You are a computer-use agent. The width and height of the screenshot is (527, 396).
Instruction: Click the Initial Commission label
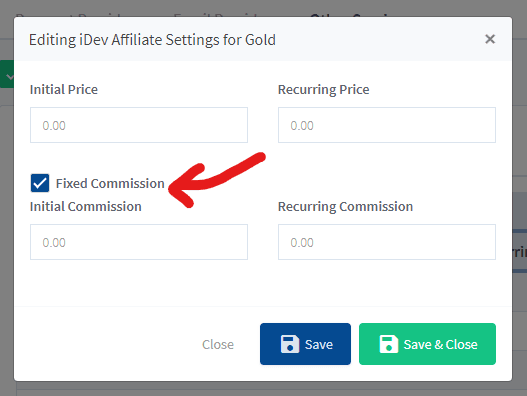[85, 206]
